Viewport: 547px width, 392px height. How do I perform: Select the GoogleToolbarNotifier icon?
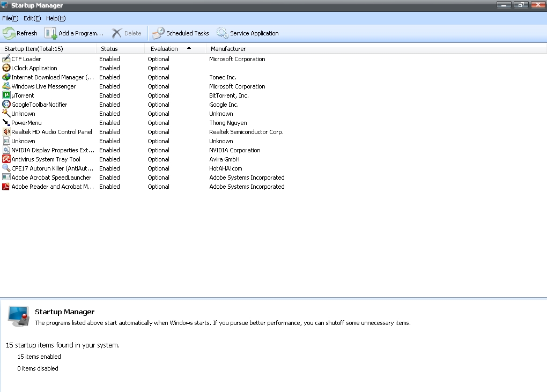pyautogui.click(x=6, y=104)
